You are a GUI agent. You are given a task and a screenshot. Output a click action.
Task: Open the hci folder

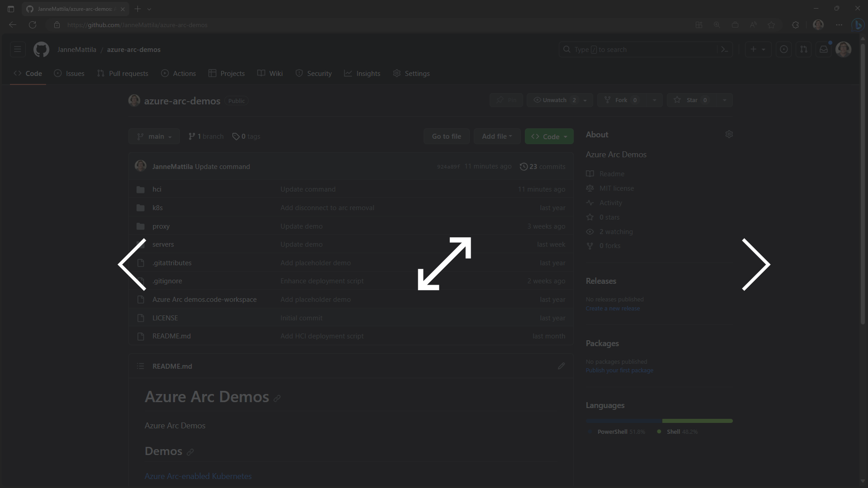[x=157, y=189]
